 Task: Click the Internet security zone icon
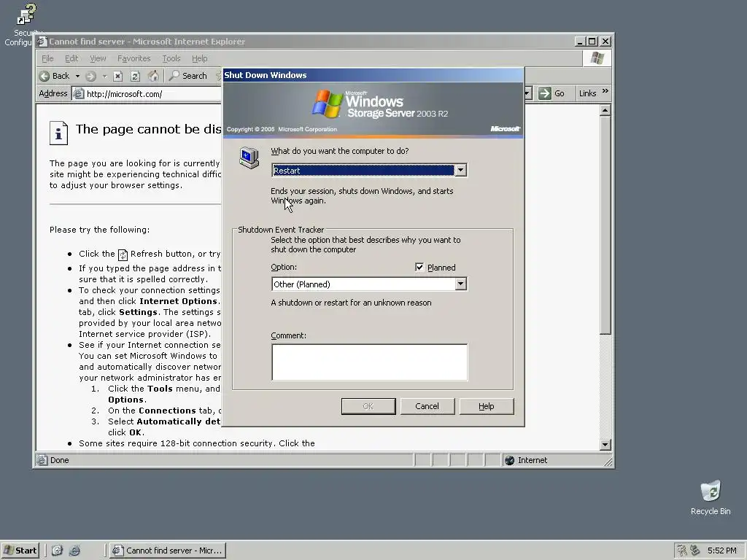click(509, 460)
